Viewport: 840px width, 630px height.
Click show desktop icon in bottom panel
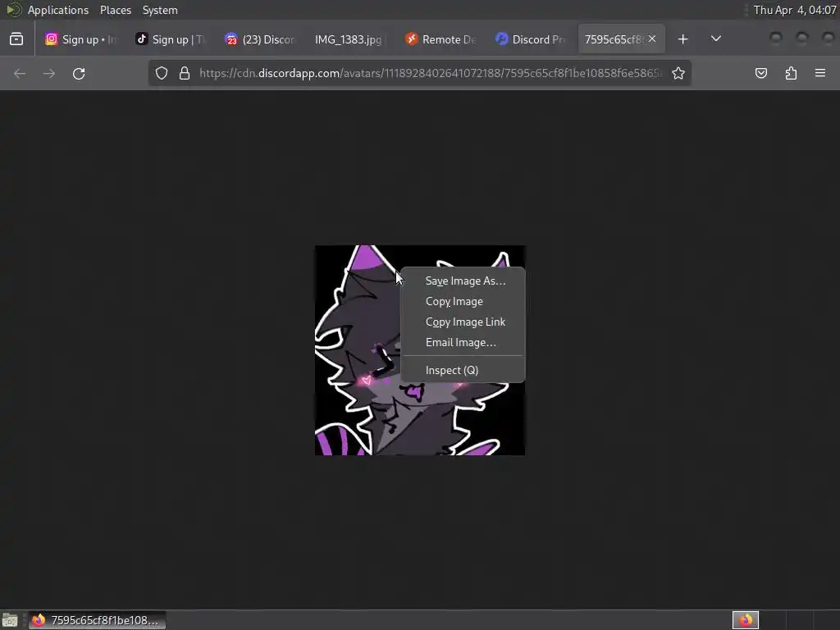[10, 620]
